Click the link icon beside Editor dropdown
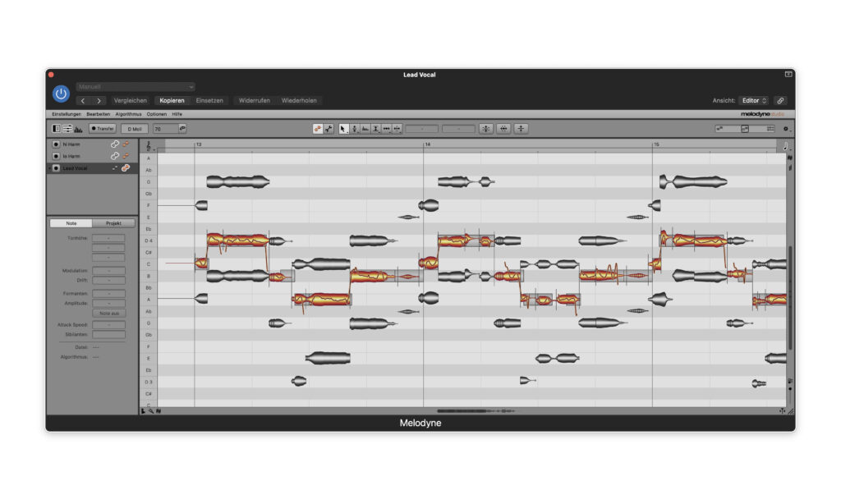The image size is (841, 504). click(x=780, y=101)
